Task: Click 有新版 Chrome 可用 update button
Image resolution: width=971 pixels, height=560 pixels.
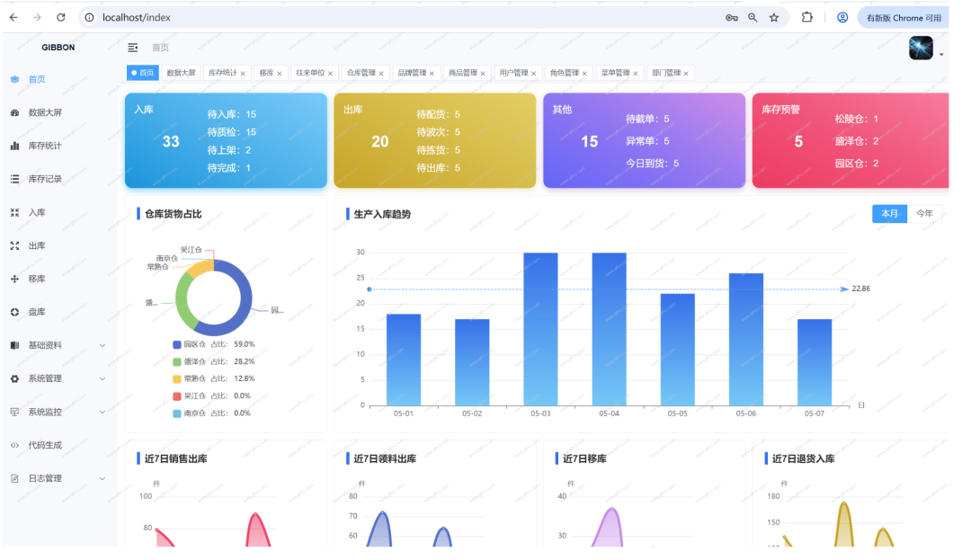Action: point(904,18)
